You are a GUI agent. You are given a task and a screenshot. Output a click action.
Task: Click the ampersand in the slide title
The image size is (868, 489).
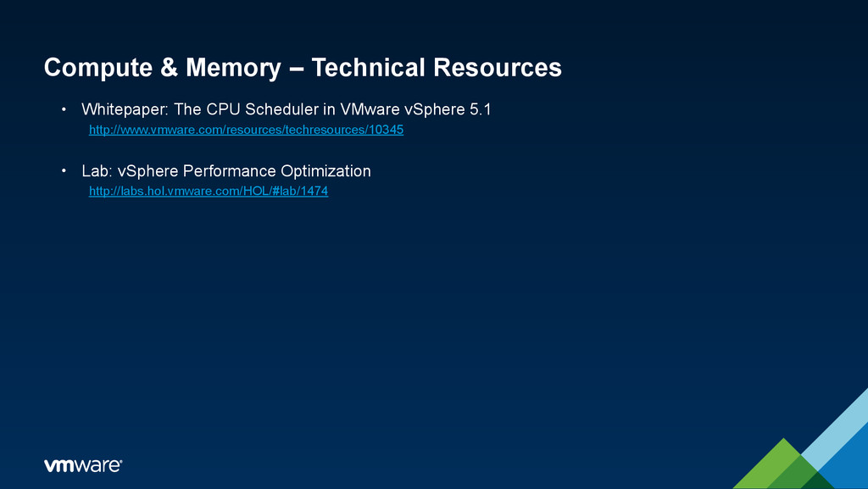(169, 67)
